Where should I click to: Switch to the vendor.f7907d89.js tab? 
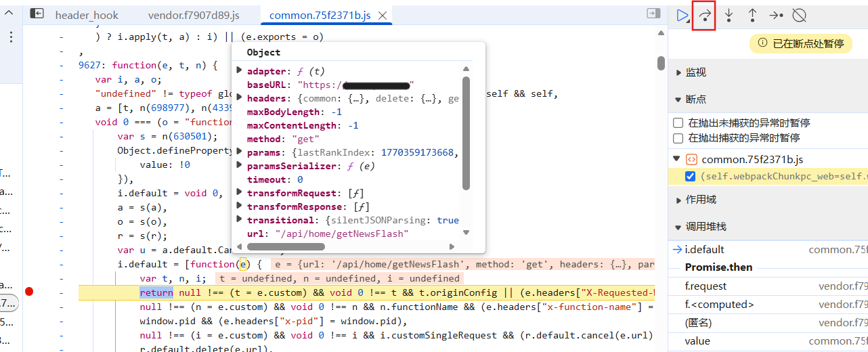click(193, 15)
